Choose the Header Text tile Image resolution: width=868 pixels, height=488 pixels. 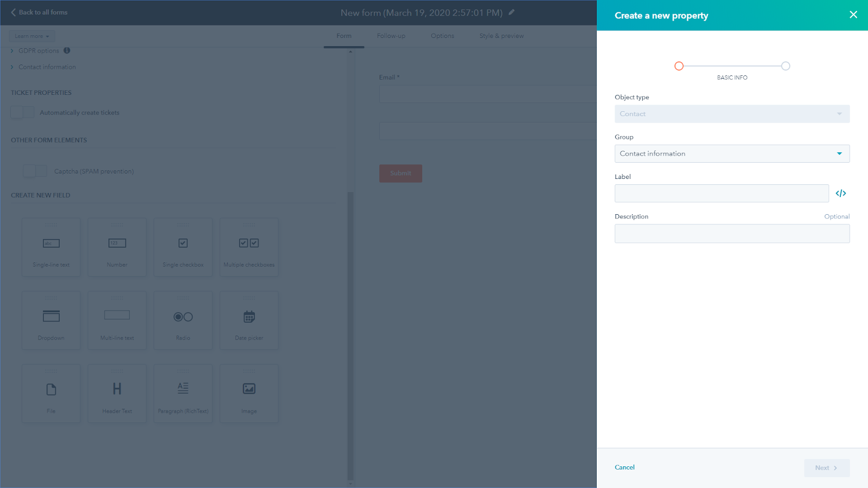[117, 394]
